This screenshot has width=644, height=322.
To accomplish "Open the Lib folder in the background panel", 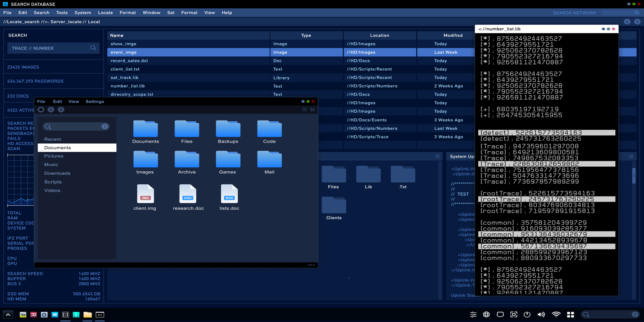I will (368, 177).
